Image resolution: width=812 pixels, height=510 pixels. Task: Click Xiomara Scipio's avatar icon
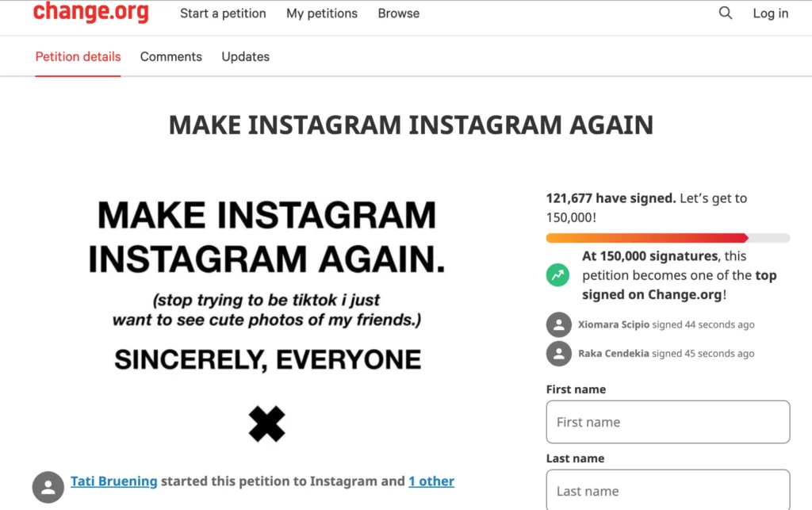pyautogui.click(x=559, y=324)
